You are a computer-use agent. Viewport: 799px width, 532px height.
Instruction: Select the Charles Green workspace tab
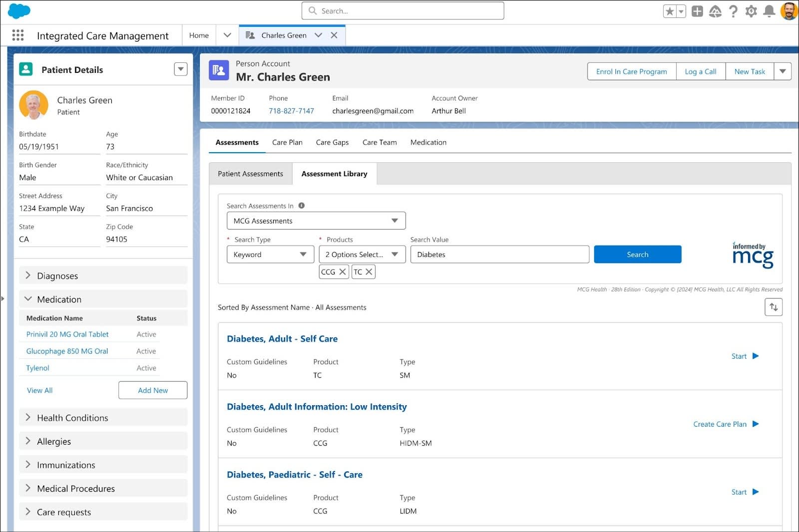point(284,35)
